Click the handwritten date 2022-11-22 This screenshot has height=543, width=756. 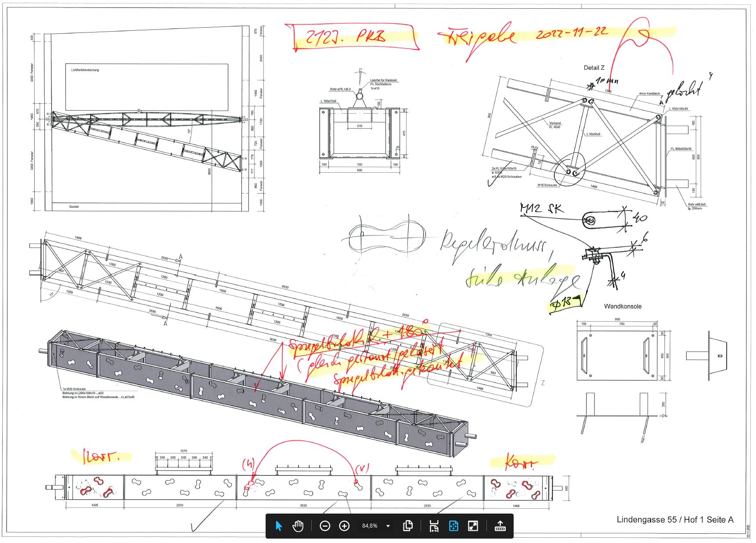click(x=572, y=33)
